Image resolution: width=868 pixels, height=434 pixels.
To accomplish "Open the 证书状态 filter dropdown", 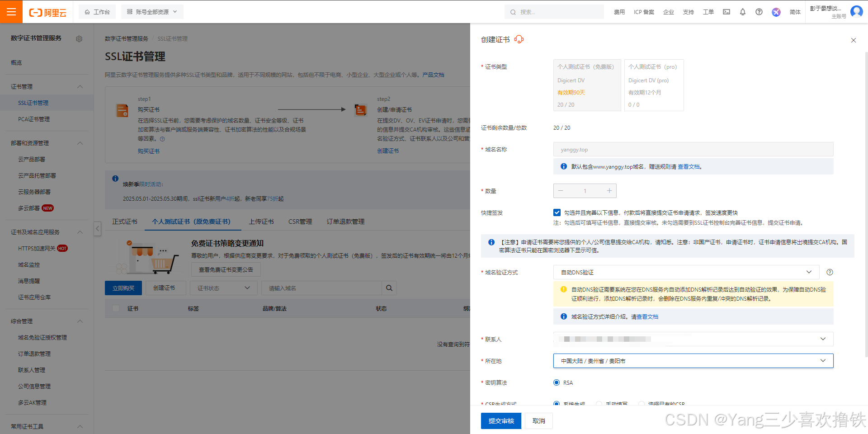I will (224, 288).
